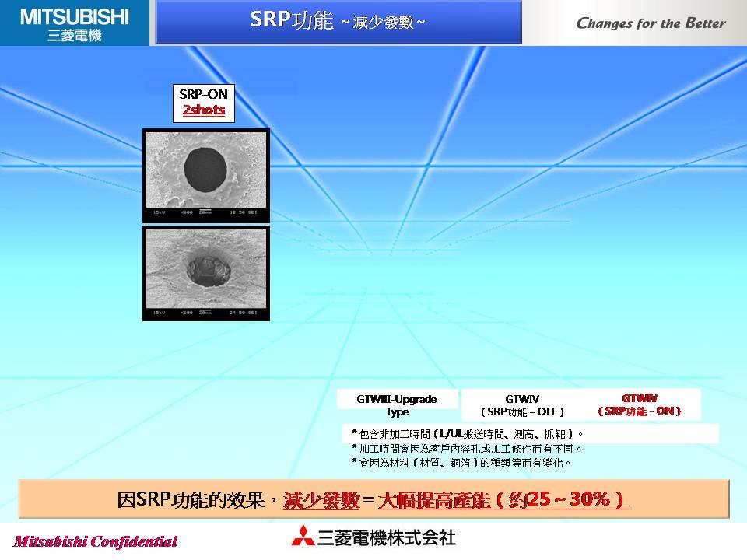Select the red 'GTWIV (SRP功能-ON)' label
Screen dimensions: 747x560
640,404
